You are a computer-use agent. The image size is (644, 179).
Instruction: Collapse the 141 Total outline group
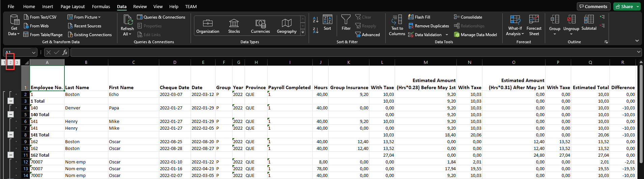pyautogui.click(x=10, y=134)
